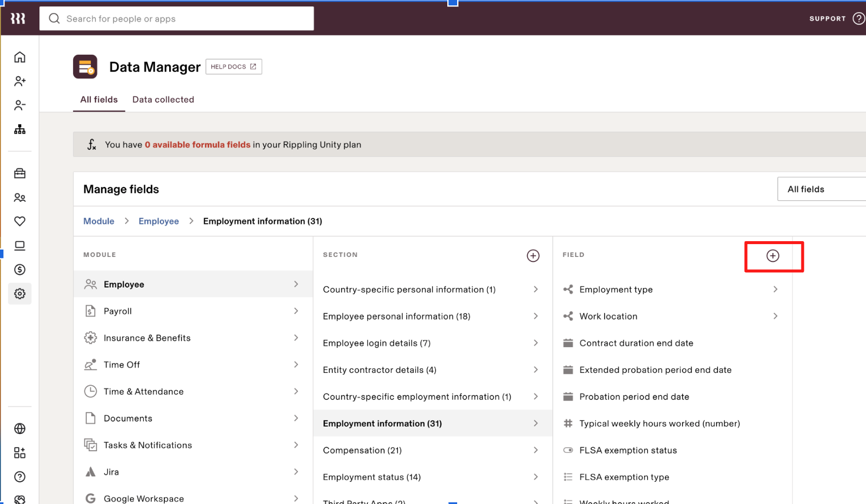Screen dimensions: 866x504
Task: Click 0 available formula fields link
Action: click(198, 145)
